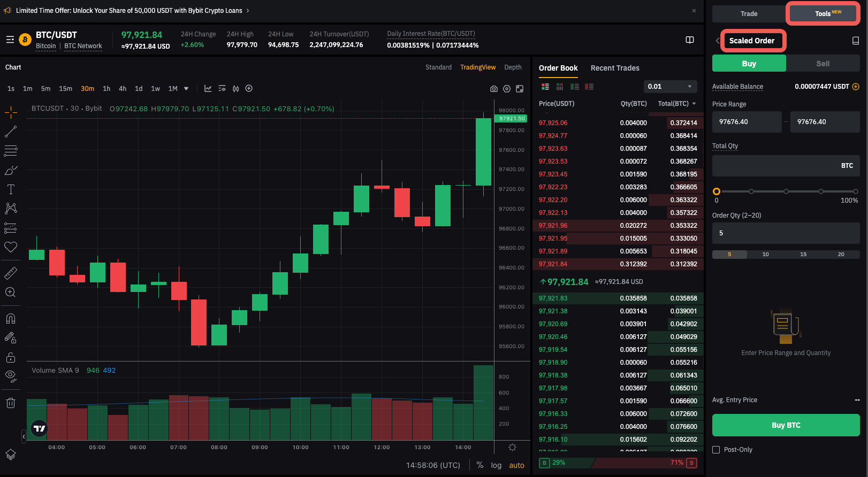Open fullscreen chart mode icon

point(520,89)
